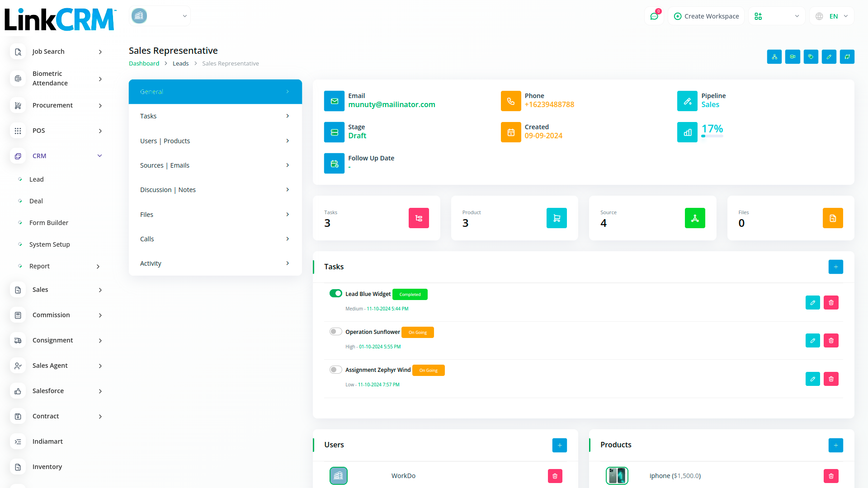Delete the Lead Blue Widget task
Viewport: 868px width, 488px height.
pyautogui.click(x=831, y=303)
